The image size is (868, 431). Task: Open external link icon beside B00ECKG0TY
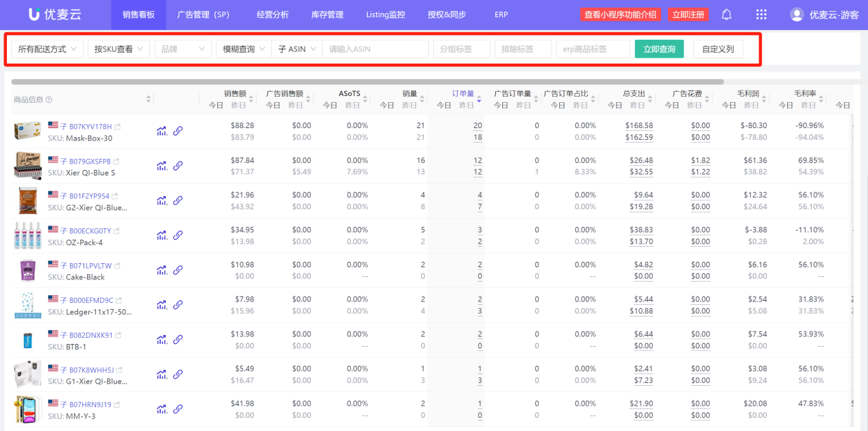point(118,231)
